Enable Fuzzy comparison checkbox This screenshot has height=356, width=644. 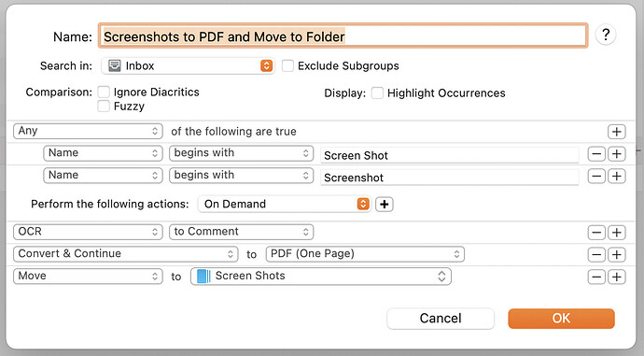point(104,107)
